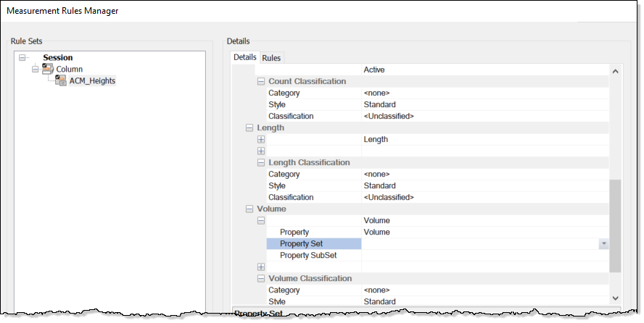Switch to the Details tab

point(245,57)
